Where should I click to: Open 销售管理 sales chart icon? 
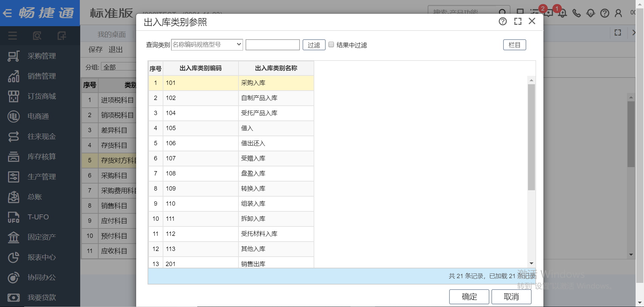(13, 76)
